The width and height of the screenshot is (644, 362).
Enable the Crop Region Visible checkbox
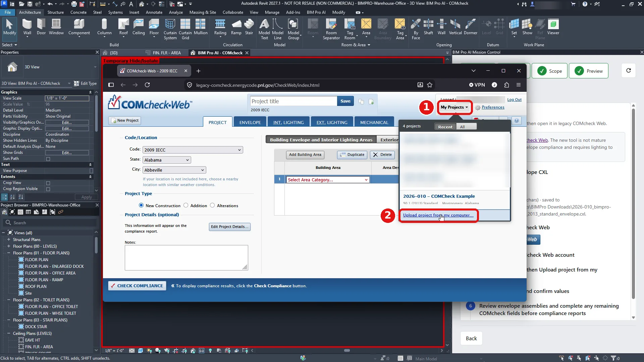(48, 189)
